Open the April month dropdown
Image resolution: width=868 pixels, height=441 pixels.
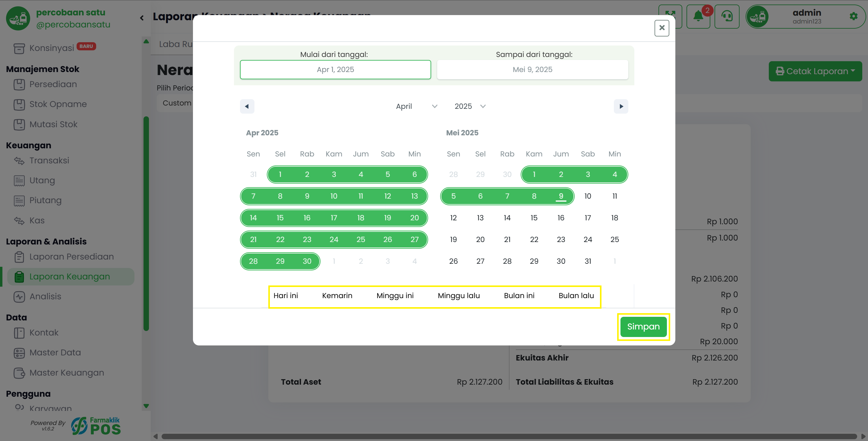(x=416, y=106)
